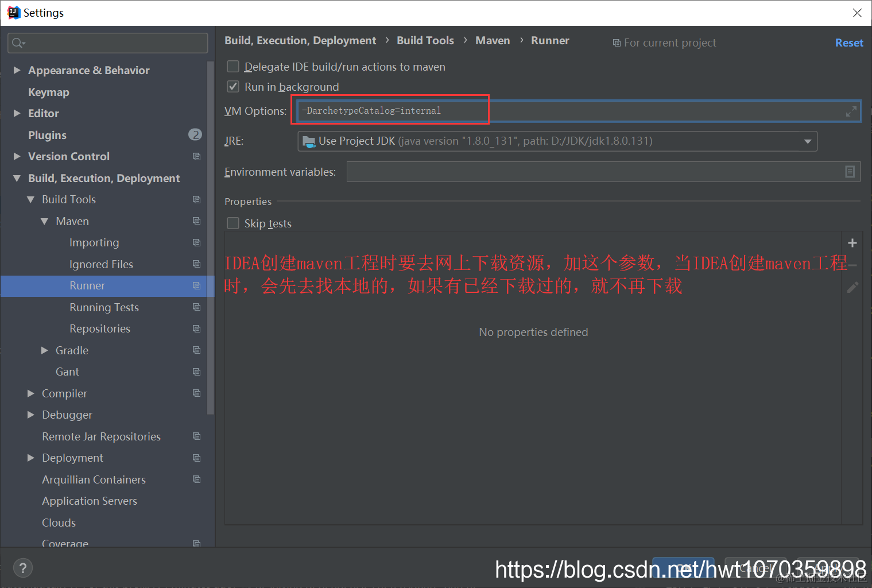This screenshot has height=588, width=872.
Task: Click the project-level icon next to Build Tools
Action: point(196,199)
